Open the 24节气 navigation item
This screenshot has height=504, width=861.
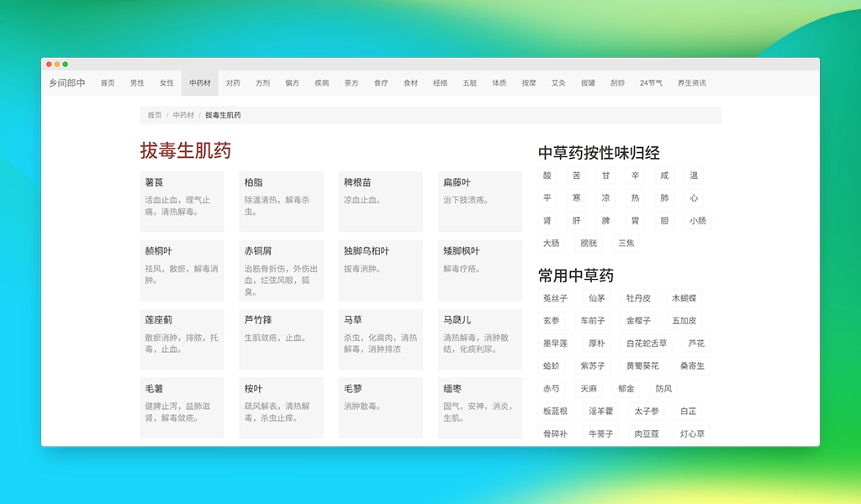[652, 83]
